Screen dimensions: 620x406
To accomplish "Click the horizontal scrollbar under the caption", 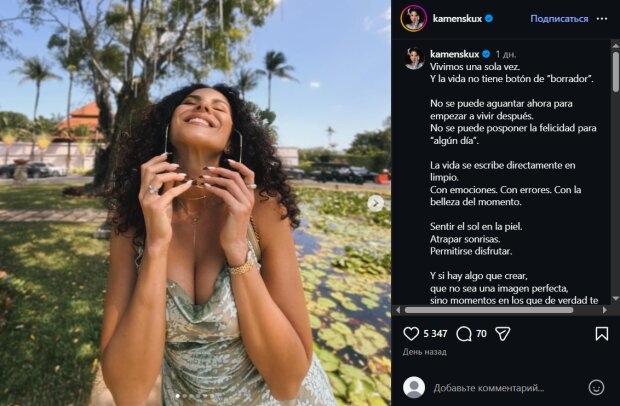I will coord(500,310).
